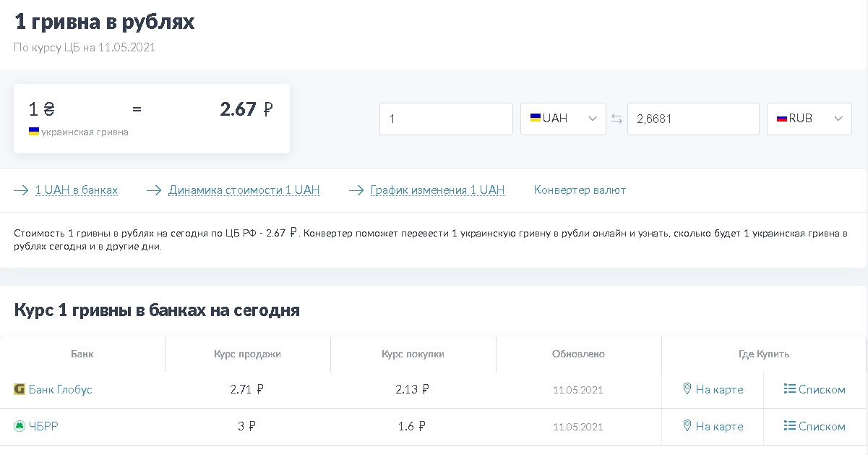The height and width of the screenshot is (455, 868).
Task: Click 'Списком' for ЧБРР
Action: [822, 426]
